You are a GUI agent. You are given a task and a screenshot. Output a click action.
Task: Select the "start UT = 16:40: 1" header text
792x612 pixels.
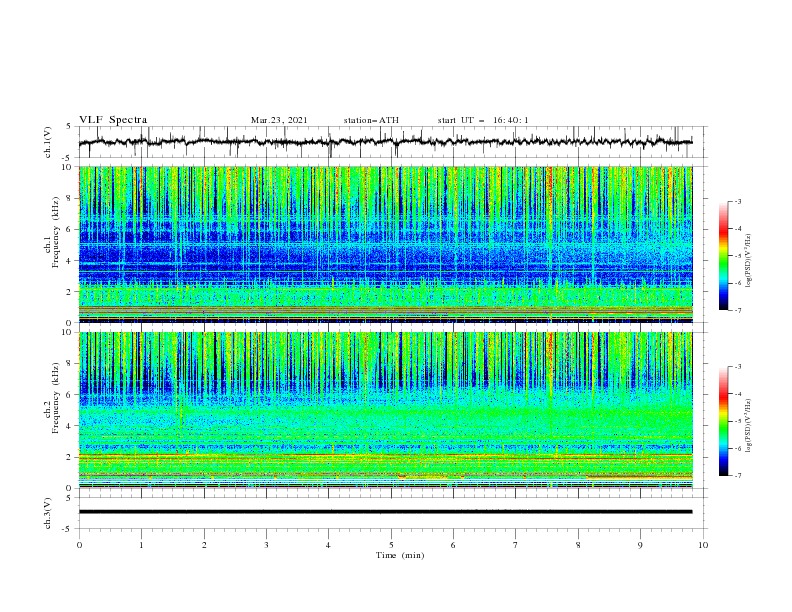tap(483, 120)
